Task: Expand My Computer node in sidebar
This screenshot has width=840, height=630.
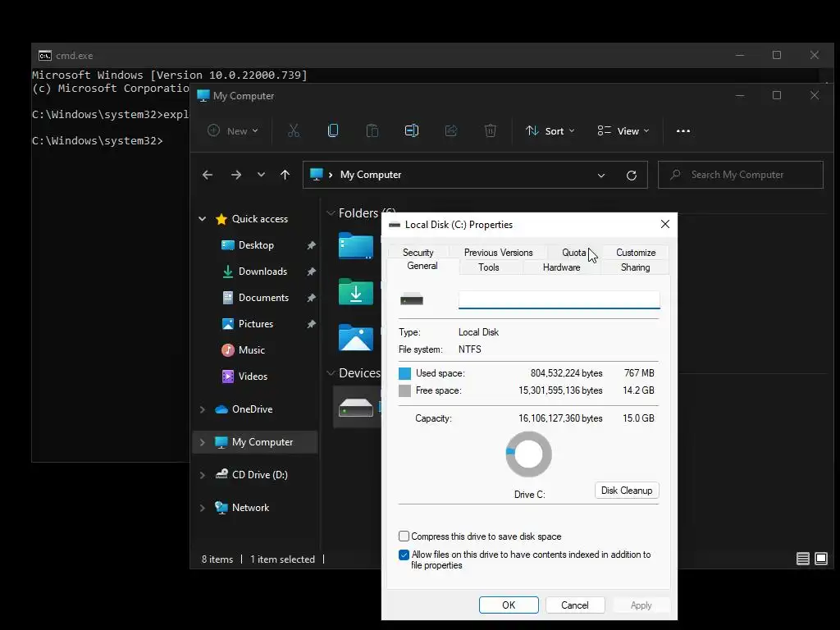Action: 203,442
